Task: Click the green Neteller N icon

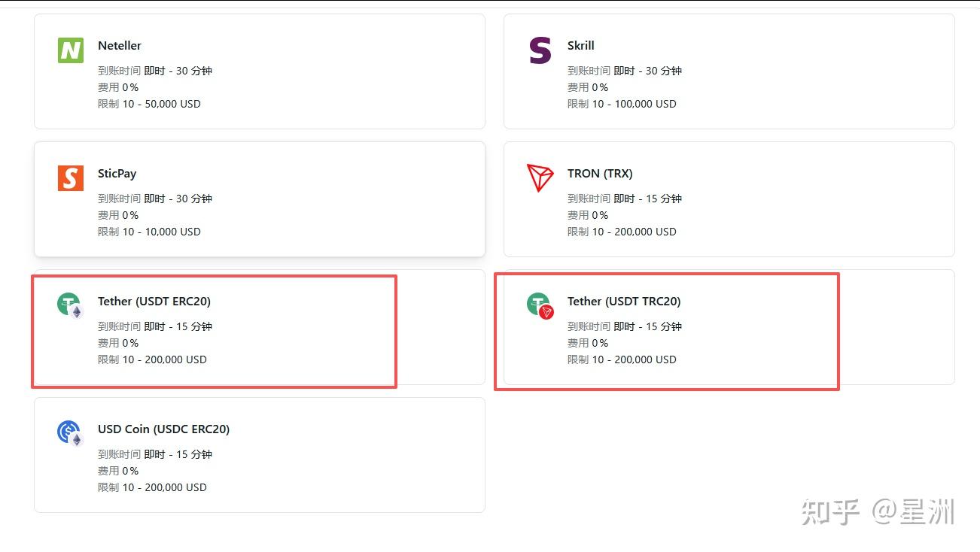Action: [71, 51]
